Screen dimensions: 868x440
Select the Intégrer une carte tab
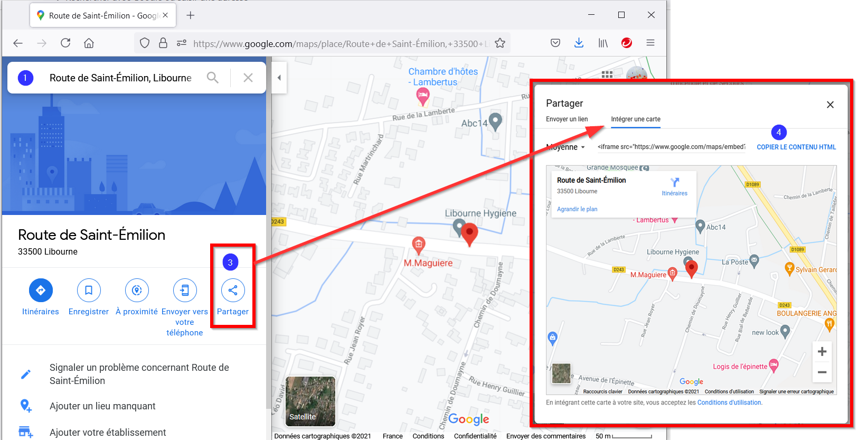point(636,119)
